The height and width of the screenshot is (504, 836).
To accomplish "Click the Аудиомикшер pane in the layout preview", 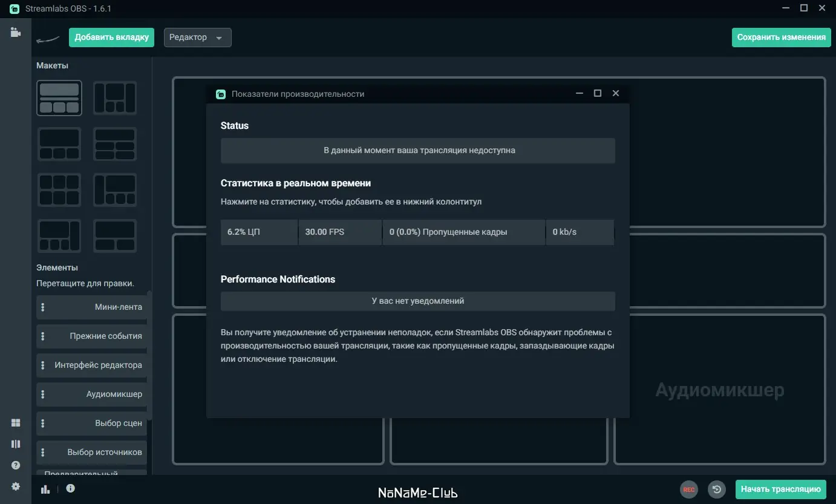I will (x=720, y=390).
